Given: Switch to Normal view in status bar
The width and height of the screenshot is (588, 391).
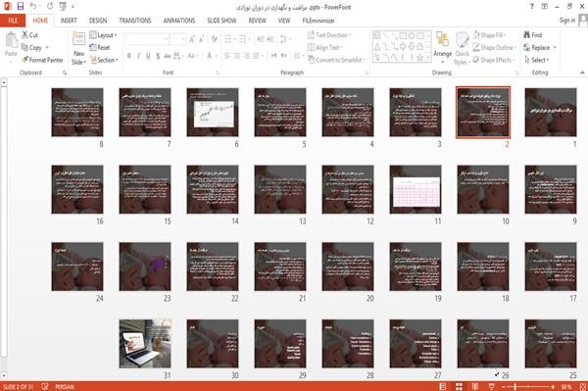Looking at the screenshot, I should pos(443,386).
